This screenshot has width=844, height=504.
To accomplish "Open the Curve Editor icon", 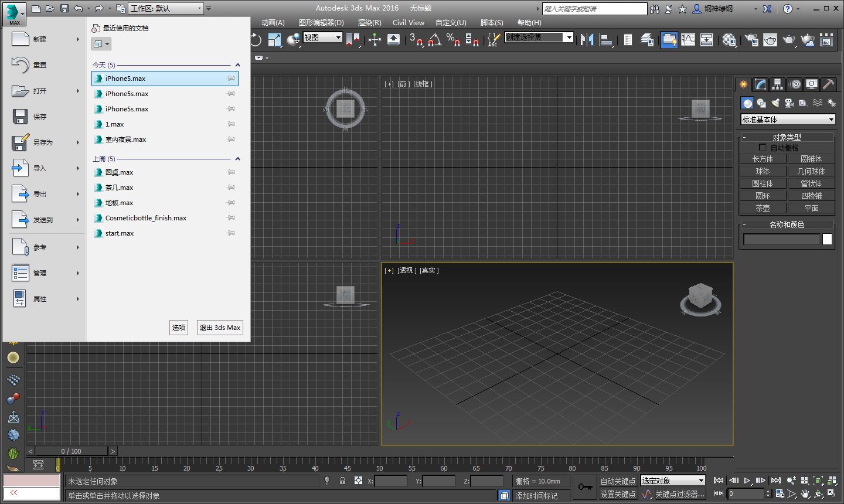I will (688, 40).
